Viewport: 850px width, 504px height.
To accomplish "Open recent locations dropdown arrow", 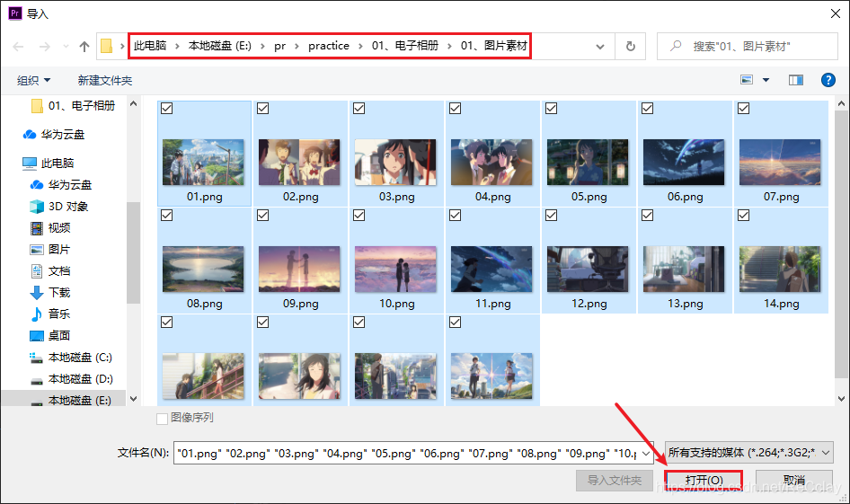I will 66,47.
